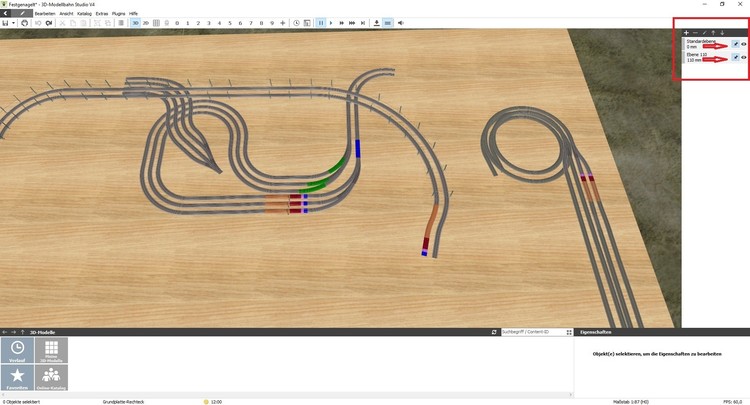
Task: Open the Verlauf catalog tile
Action: [x=19, y=350]
